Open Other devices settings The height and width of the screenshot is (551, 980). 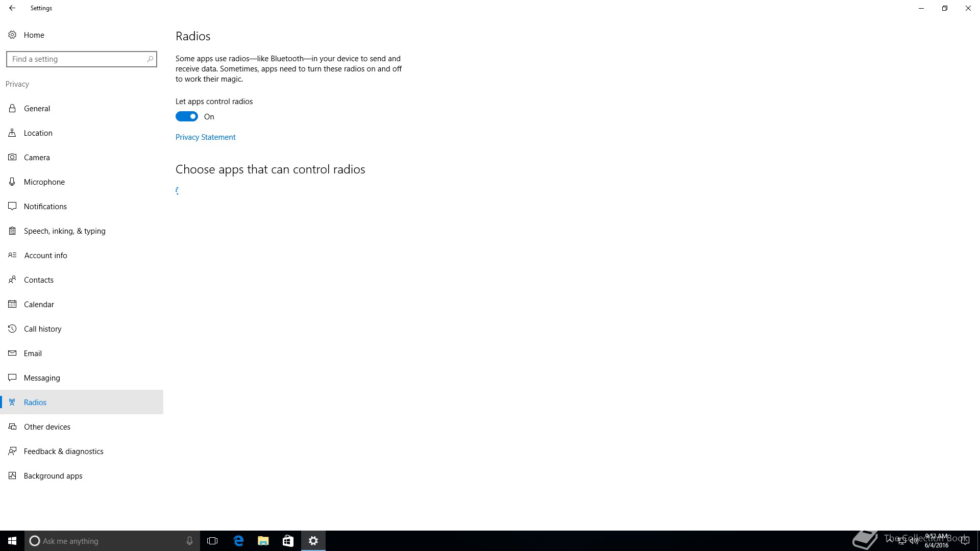tap(47, 427)
